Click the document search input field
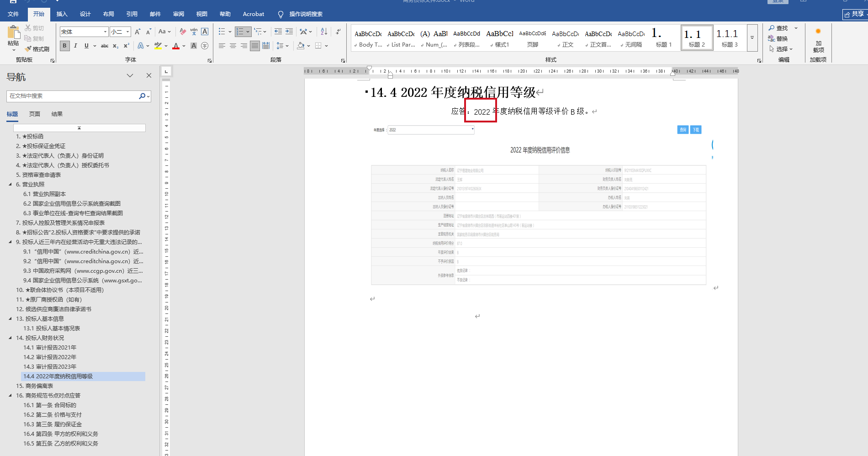Viewport: 868px width, 456px height. (73, 96)
